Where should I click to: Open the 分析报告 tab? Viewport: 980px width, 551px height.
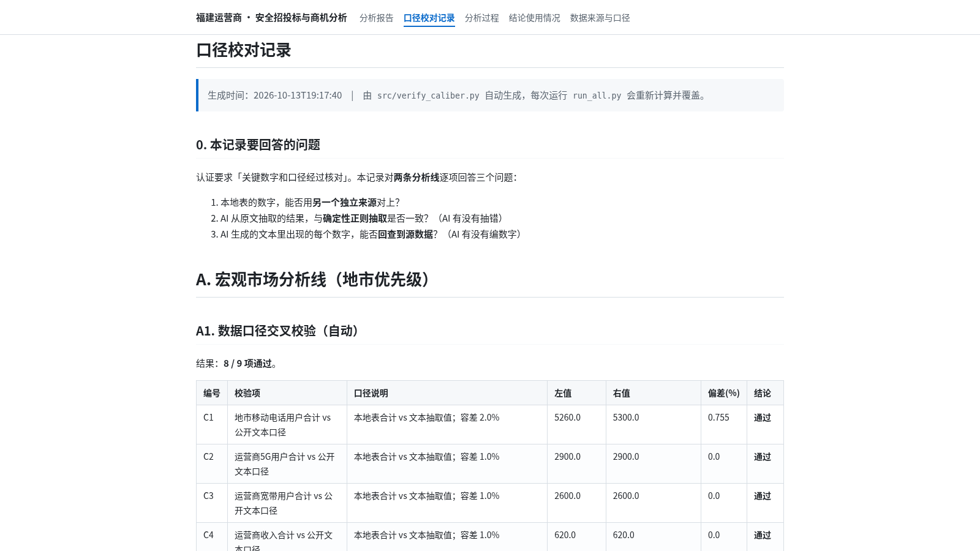(x=376, y=18)
